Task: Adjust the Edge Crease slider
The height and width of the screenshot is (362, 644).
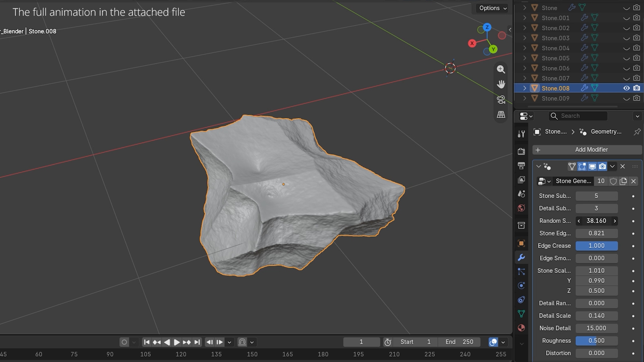Action: click(x=597, y=246)
